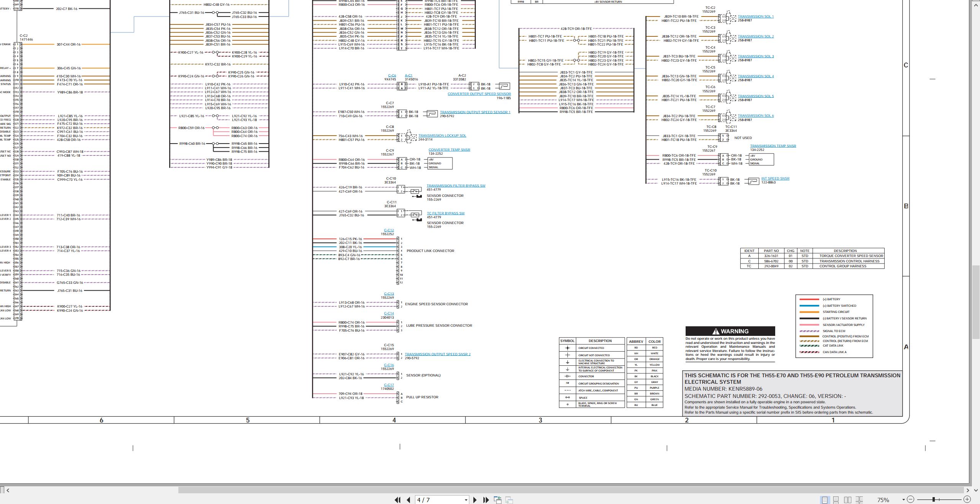Open the TRANSMISSION SOL 3 link
This screenshot has height=504, width=980.
[x=756, y=56]
